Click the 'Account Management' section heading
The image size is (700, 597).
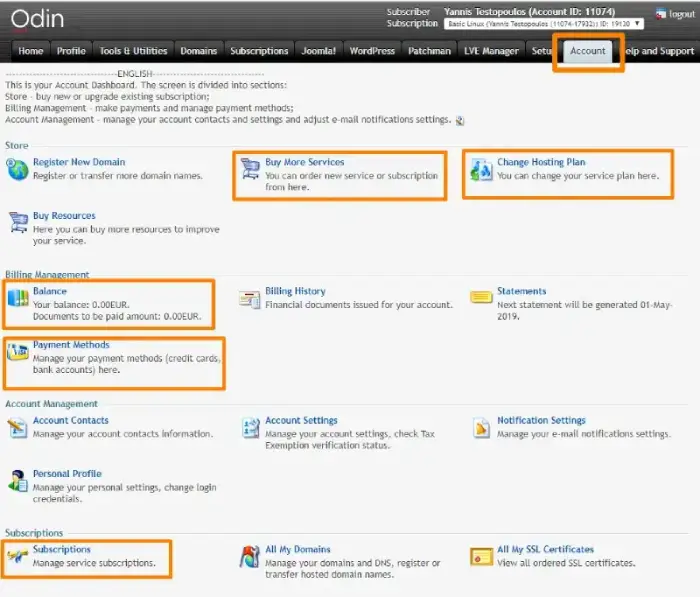51,404
